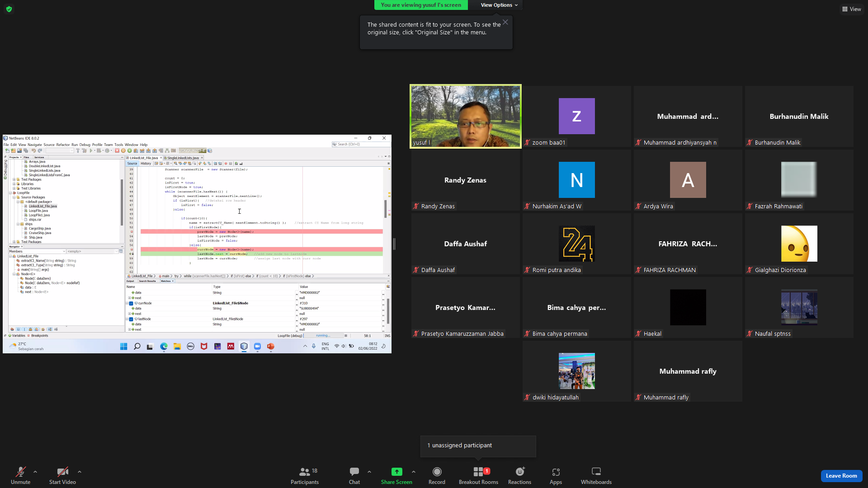Click the NetBeans Redo toolbar icon

coord(40,151)
